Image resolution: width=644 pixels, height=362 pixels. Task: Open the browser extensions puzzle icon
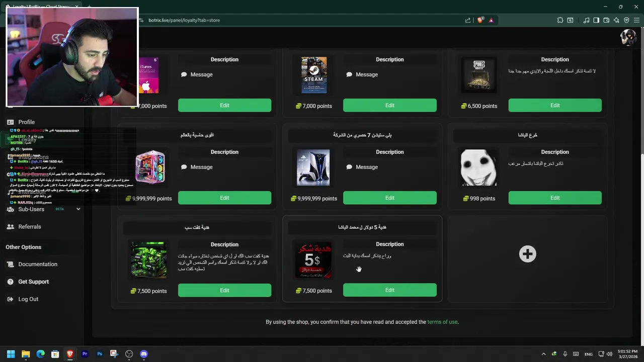(x=560, y=20)
